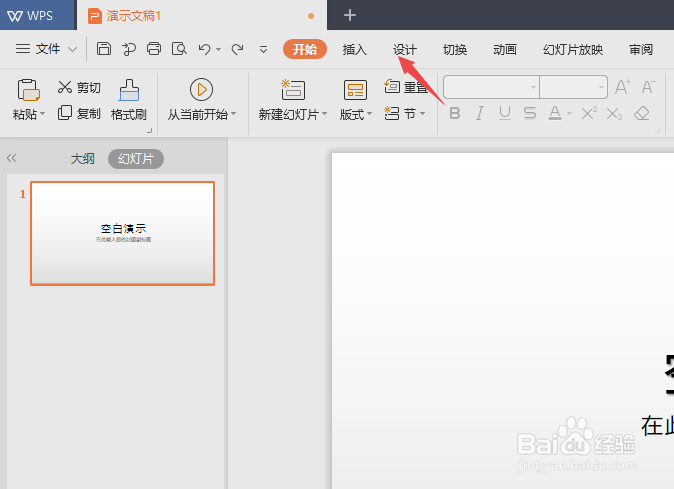Expand the font color dropdown arrow
Screen dimensions: 674x489
[570, 114]
